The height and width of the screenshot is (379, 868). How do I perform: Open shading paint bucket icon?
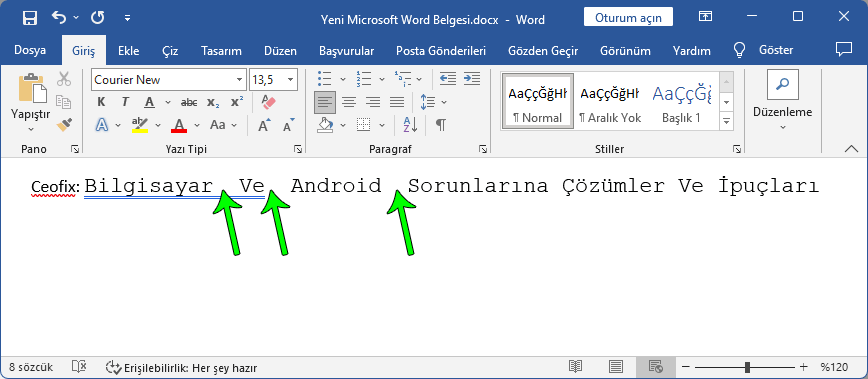point(325,125)
